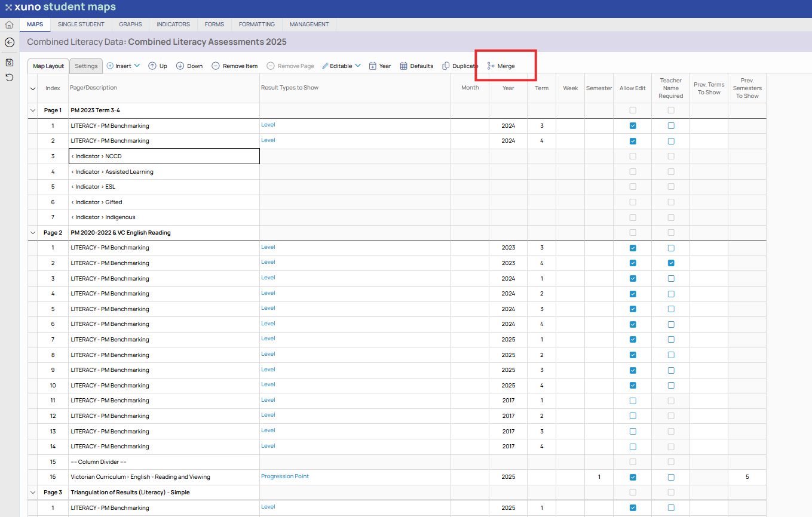Switch to the FORMATTING tab
Image resolution: width=812 pixels, height=517 pixels.
(x=257, y=24)
